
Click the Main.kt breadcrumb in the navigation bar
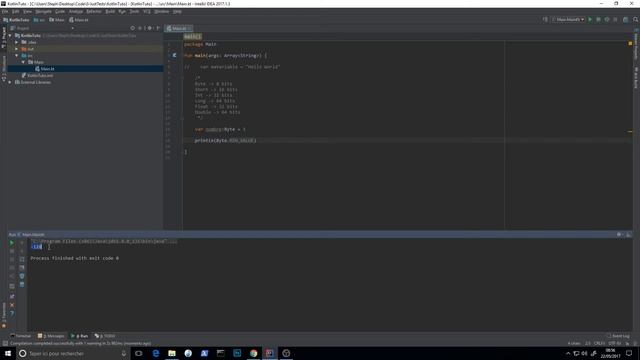[x=79, y=20]
